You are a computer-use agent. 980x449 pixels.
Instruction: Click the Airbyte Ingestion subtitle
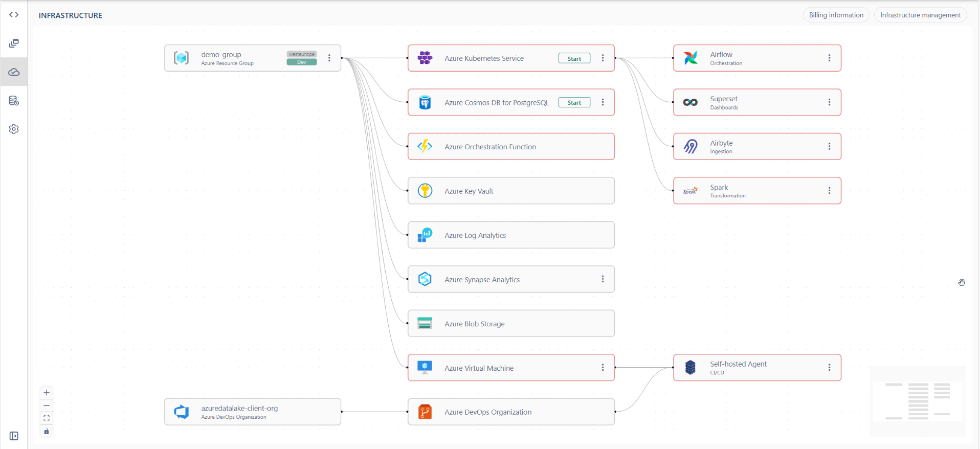[721, 151]
